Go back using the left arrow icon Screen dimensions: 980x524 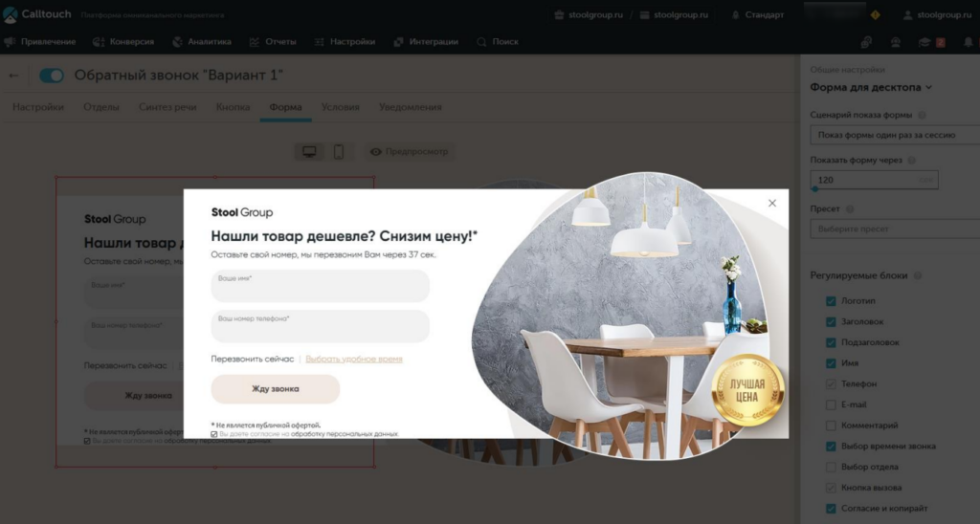13,76
